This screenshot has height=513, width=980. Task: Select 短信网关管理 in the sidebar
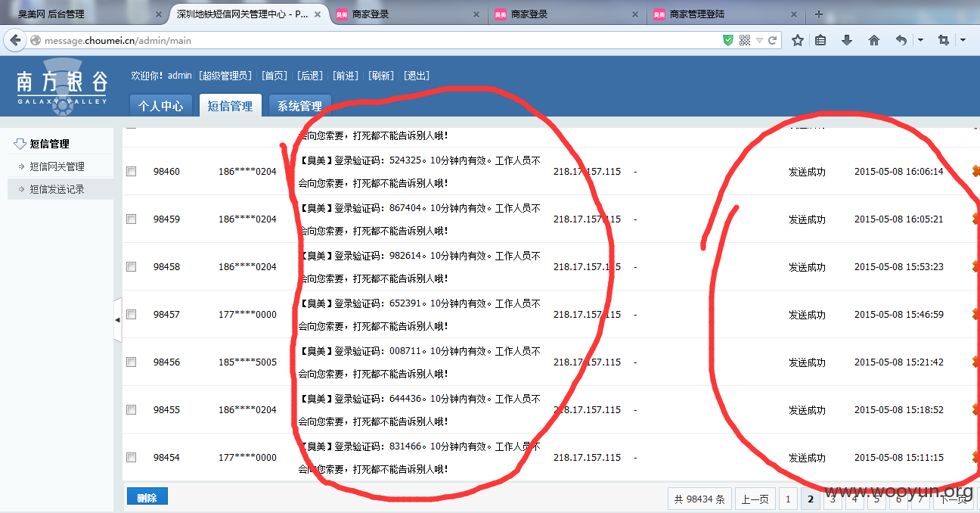[x=57, y=166]
